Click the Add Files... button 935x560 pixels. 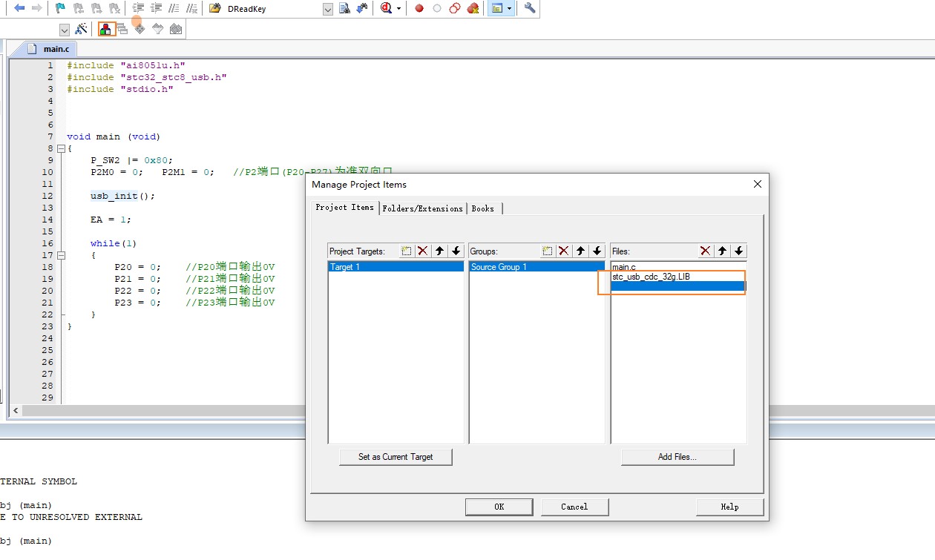(x=678, y=457)
